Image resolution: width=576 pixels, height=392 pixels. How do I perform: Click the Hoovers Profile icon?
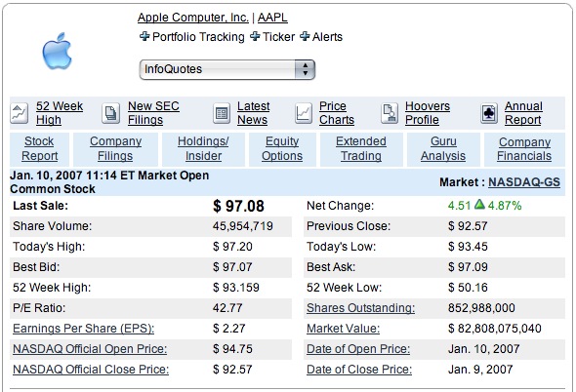click(390, 113)
